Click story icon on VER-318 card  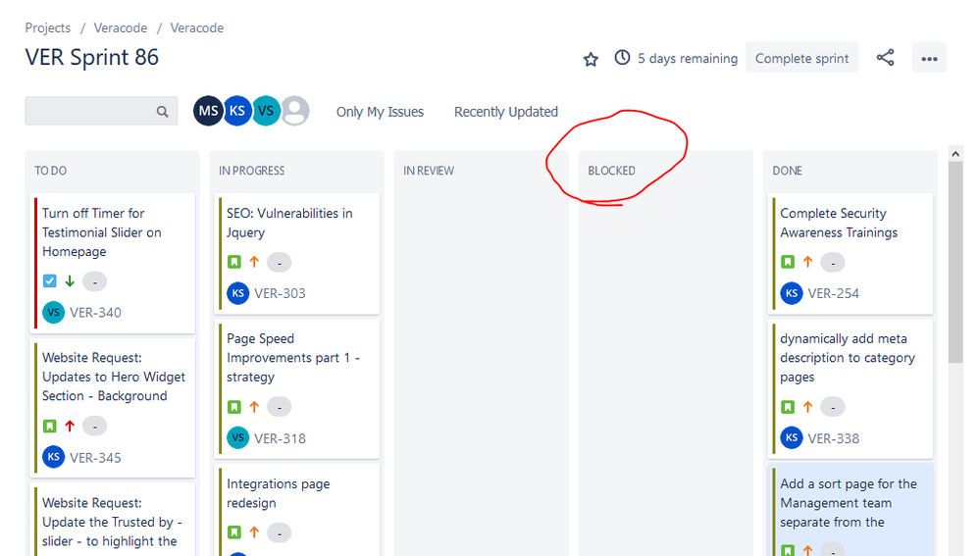tap(233, 407)
